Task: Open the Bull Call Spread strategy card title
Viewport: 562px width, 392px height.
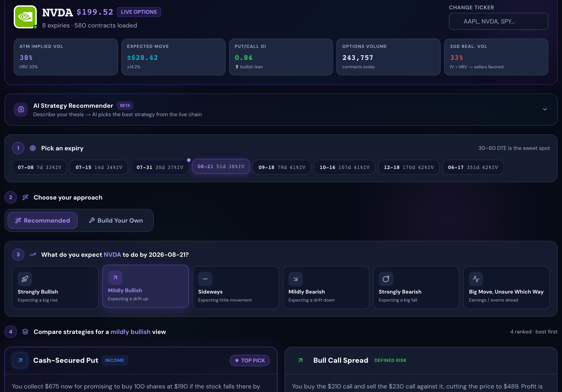Action: coord(341,361)
